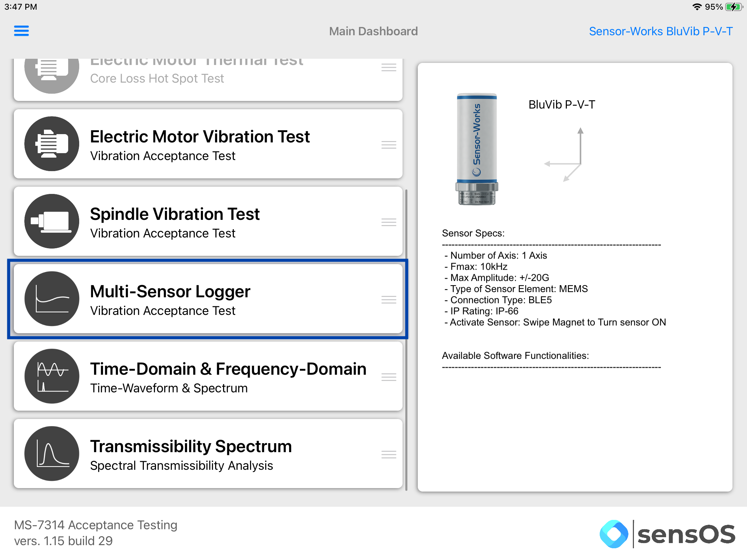747x560 pixels.
Task: Click the sensOS logo
Action: (x=667, y=534)
